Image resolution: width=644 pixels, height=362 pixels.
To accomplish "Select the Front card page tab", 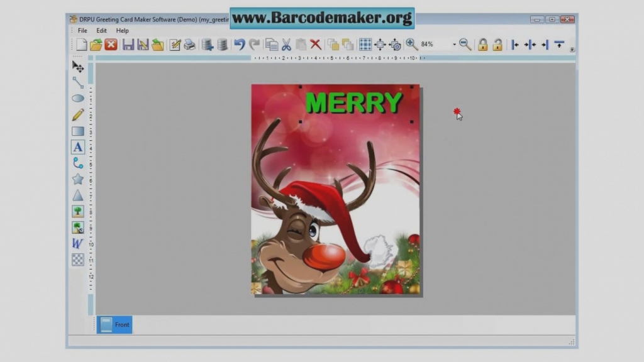I will pos(114,324).
